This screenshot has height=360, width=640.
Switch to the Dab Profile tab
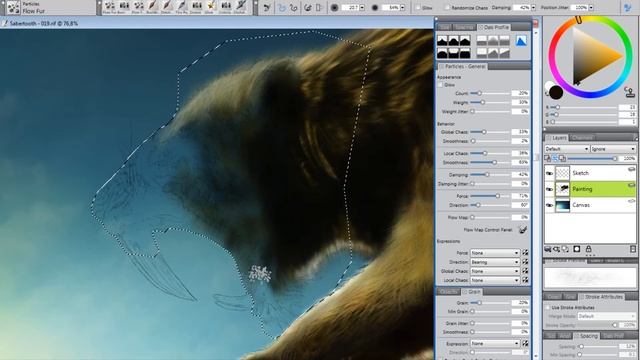tap(494, 27)
